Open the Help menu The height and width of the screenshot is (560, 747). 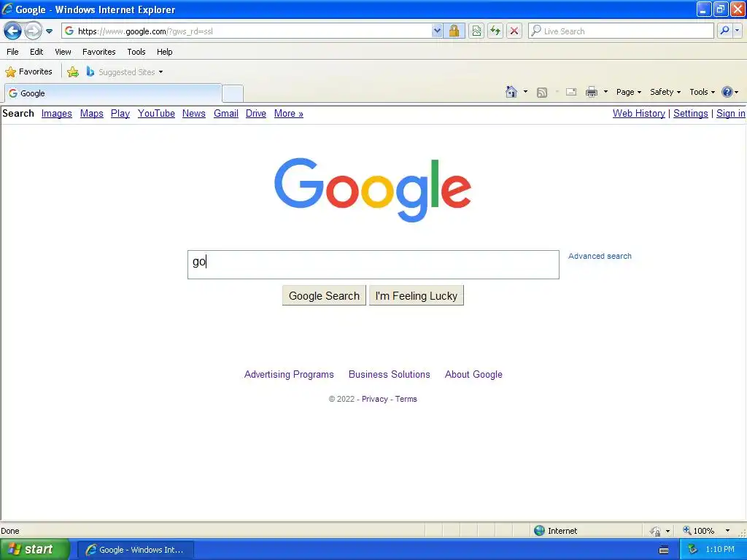pos(165,52)
